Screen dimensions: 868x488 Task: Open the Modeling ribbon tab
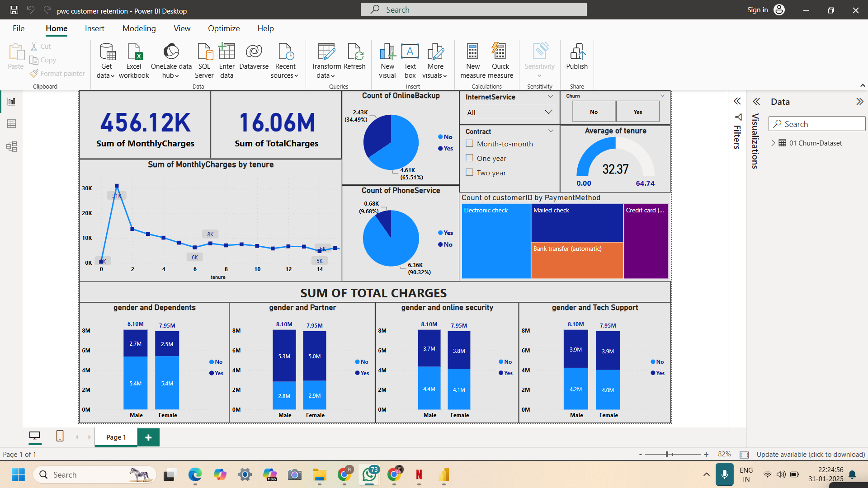click(139, 28)
